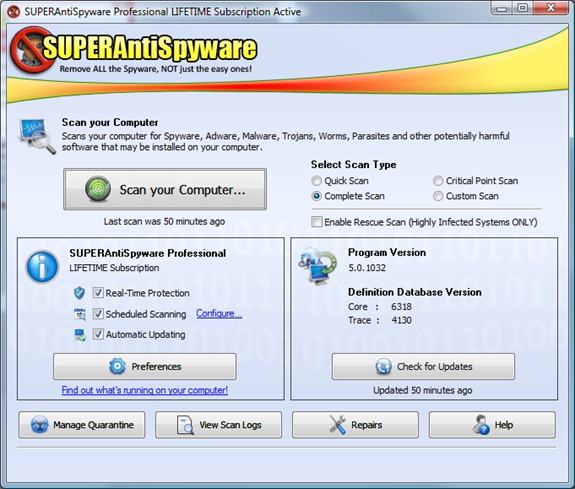This screenshot has width=575, height=489.
Task: Turn off Automatic Updating checkbox
Action: coord(98,334)
